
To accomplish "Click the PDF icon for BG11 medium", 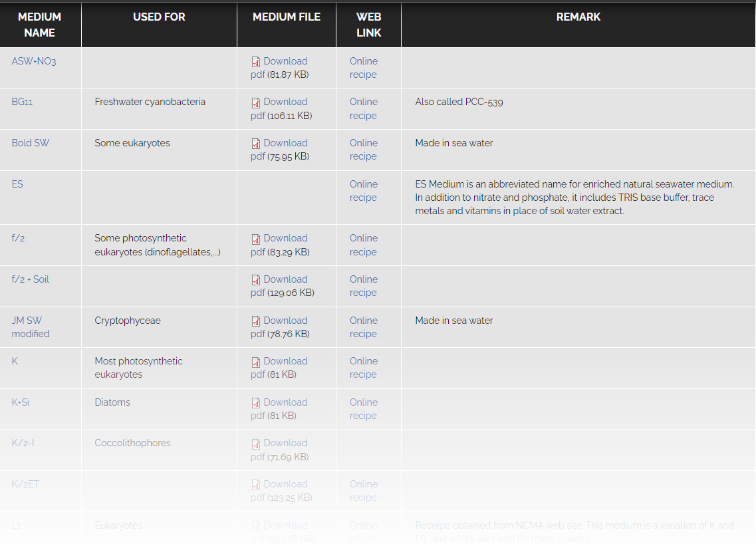I will pos(255,102).
